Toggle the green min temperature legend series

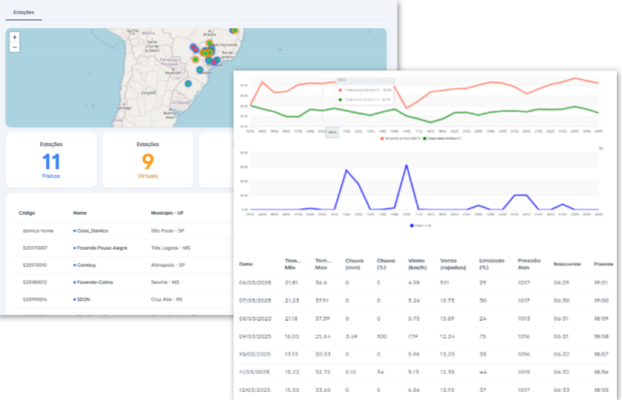[427, 138]
